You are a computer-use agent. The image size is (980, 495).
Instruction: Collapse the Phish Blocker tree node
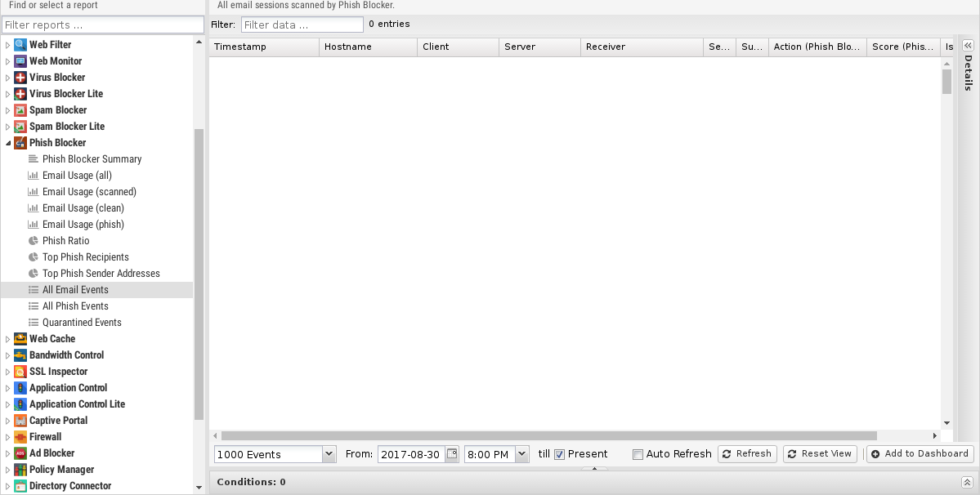click(x=8, y=143)
